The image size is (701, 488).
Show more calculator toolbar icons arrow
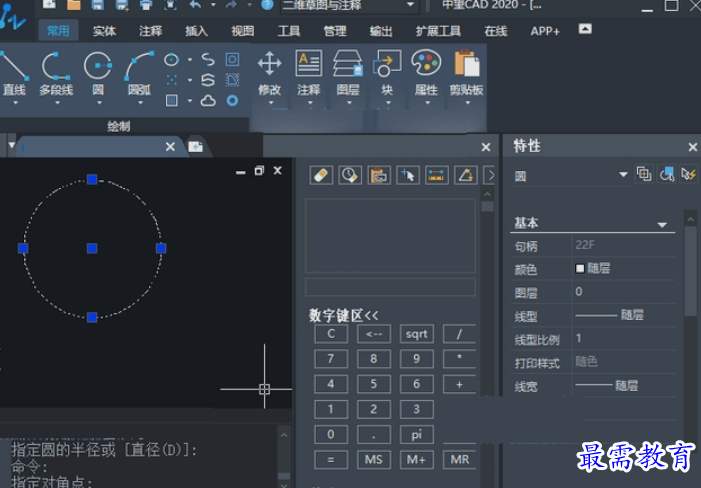(490, 175)
